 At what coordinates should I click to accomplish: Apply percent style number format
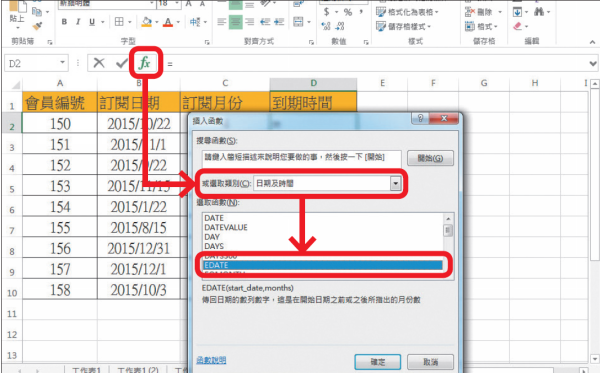(x=347, y=12)
